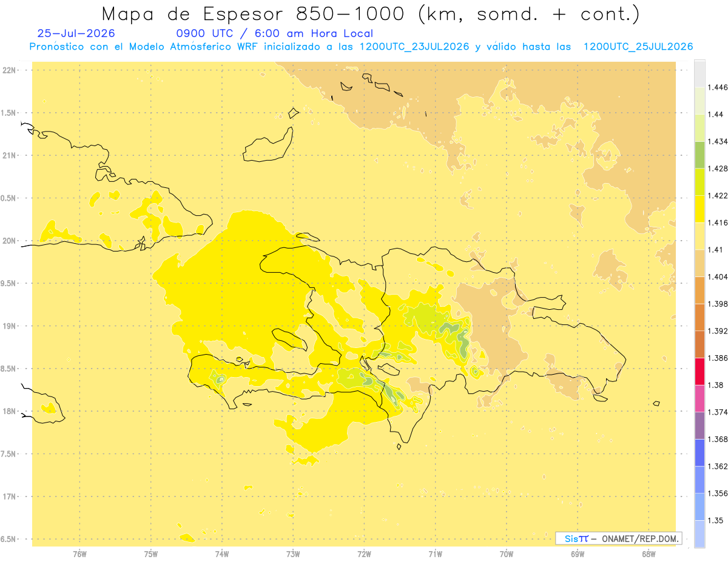Viewport: 728px width, 562px height.
Task: Click the legend value "1.356"
Action: coord(718,493)
